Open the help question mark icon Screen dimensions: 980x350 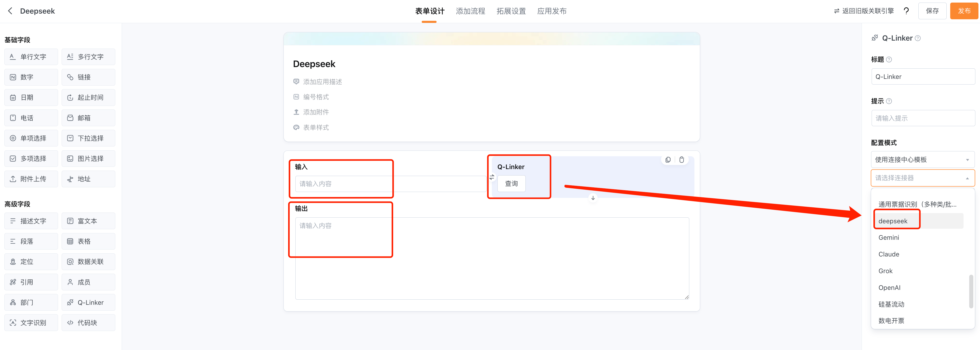(x=906, y=11)
